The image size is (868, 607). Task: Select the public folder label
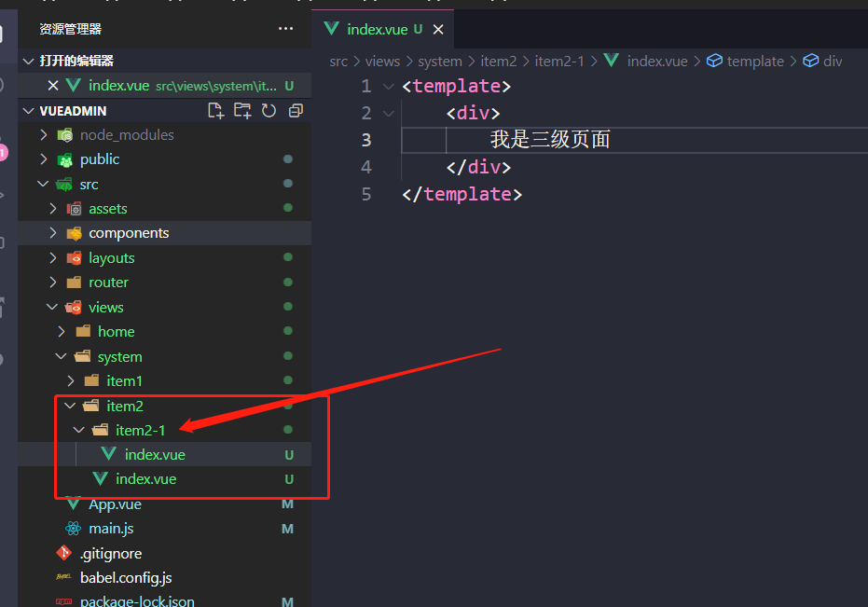tap(100, 159)
